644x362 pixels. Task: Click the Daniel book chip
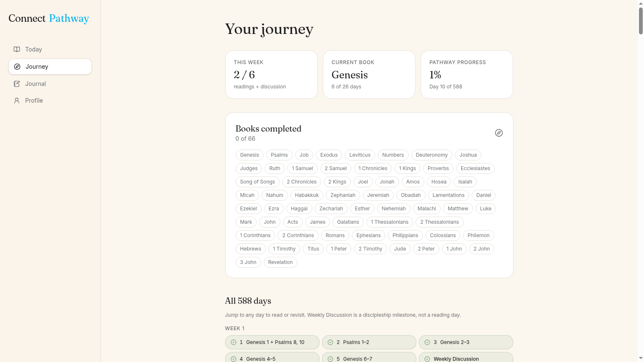tap(483, 195)
